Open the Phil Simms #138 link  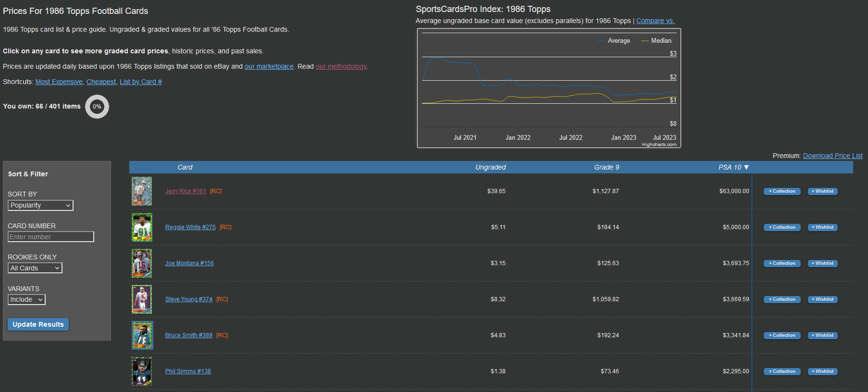188,371
